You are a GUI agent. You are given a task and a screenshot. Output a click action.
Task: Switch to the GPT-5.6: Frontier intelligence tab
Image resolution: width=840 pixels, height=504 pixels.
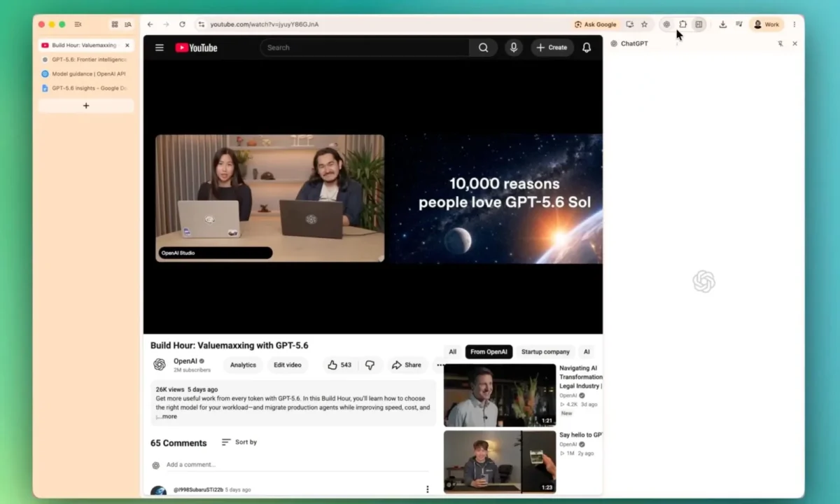coord(86,59)
